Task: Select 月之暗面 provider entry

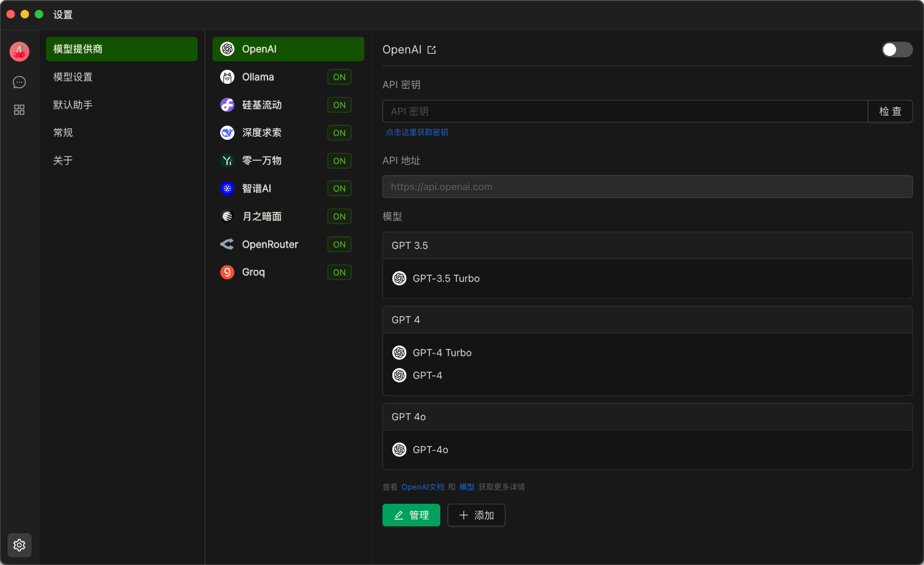Action: click(288, 216)
